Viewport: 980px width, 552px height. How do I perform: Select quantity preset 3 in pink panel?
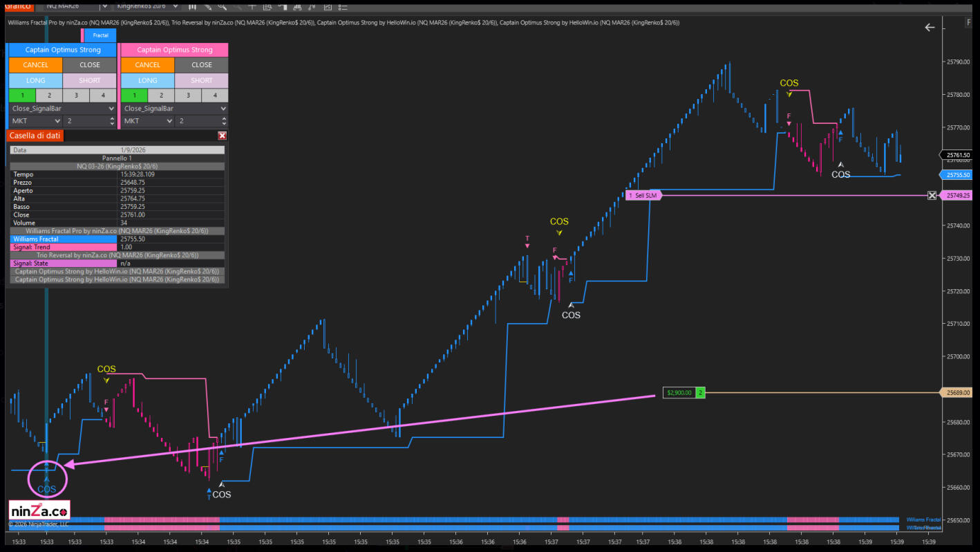(188, 95)
